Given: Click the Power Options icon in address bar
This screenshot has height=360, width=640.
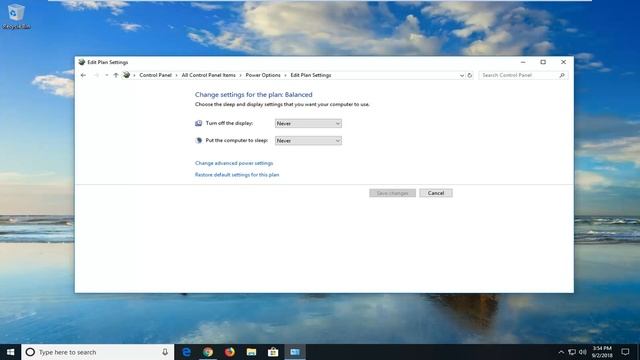Looking at the screenshot, I should tap(127, 75).
